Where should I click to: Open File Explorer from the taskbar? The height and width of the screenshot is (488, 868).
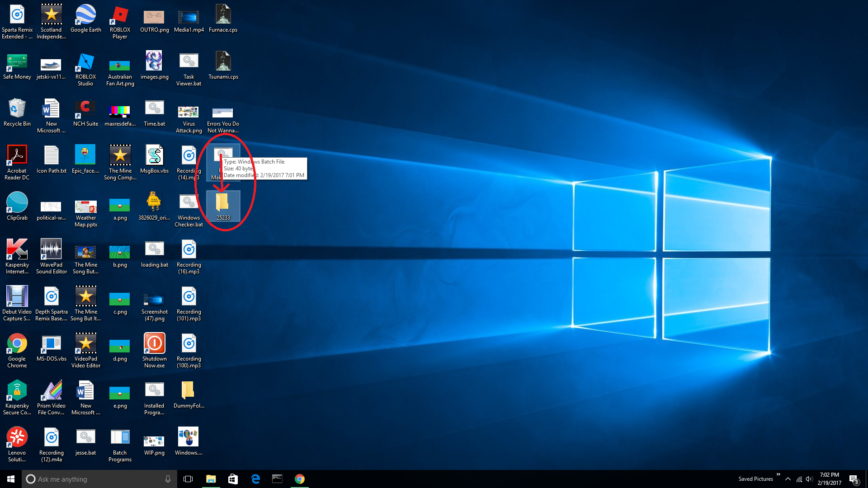(211, 479)
